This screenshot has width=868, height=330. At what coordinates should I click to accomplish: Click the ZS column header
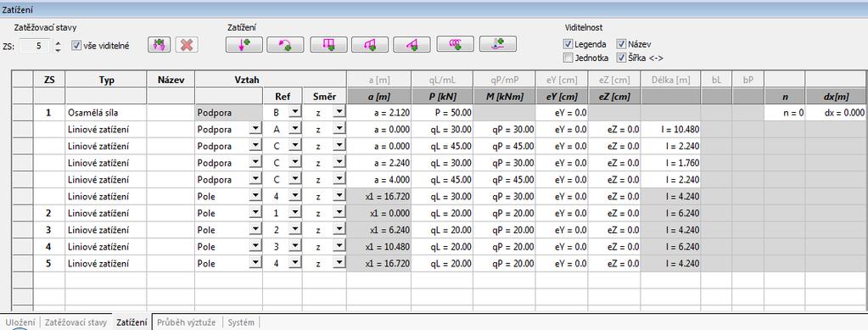[x=49, y=79]
